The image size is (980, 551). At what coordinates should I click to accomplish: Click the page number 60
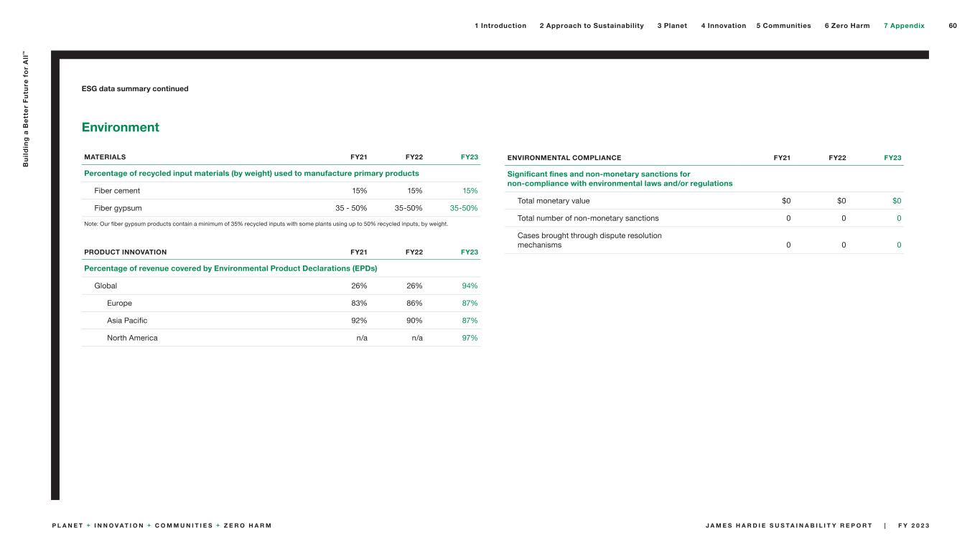pyautogui.click(x=953, y=26)
